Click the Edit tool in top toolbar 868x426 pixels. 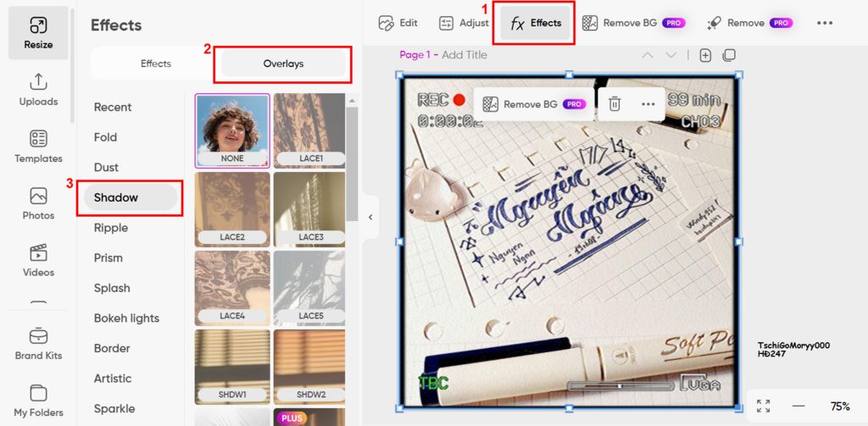point(398,23)
